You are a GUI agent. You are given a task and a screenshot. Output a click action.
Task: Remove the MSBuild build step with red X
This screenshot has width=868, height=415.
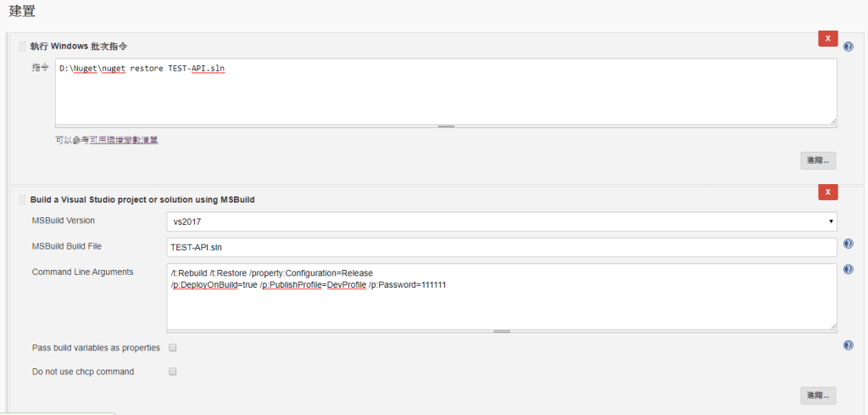(x=827, y=193)
